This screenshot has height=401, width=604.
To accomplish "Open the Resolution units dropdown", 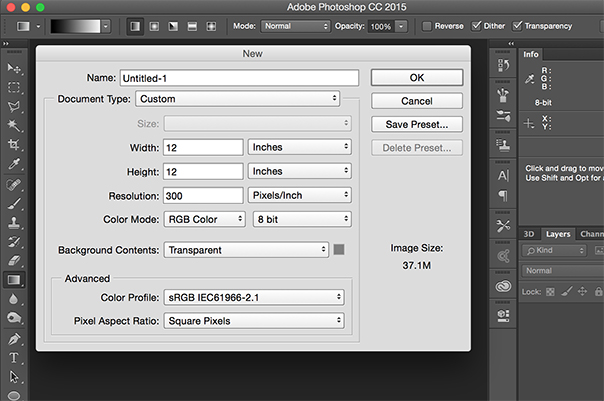I will point(300,195).
